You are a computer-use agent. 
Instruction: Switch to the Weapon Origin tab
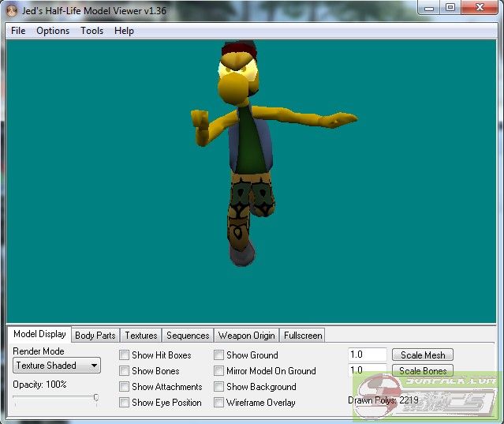[x=247, y=336]
